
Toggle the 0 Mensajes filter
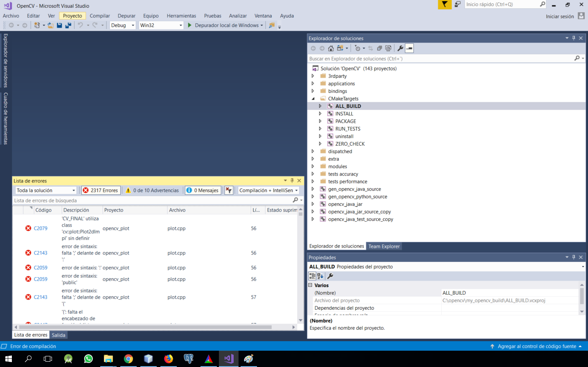[x=203, y=190]
